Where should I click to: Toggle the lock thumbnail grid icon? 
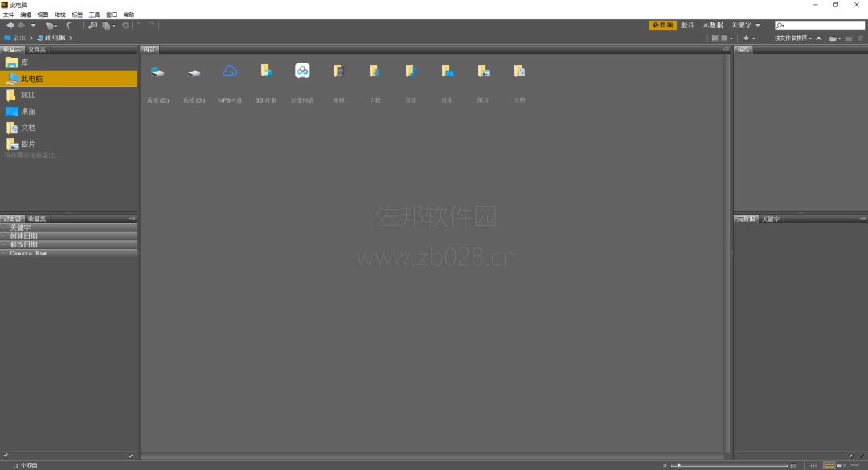point(812,465)
